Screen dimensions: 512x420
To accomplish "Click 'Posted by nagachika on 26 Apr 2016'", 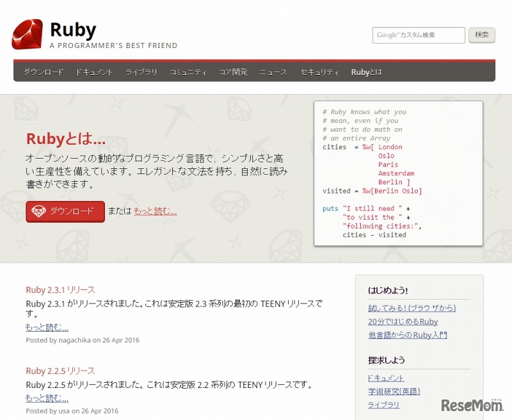I will [x=83, y=340].
